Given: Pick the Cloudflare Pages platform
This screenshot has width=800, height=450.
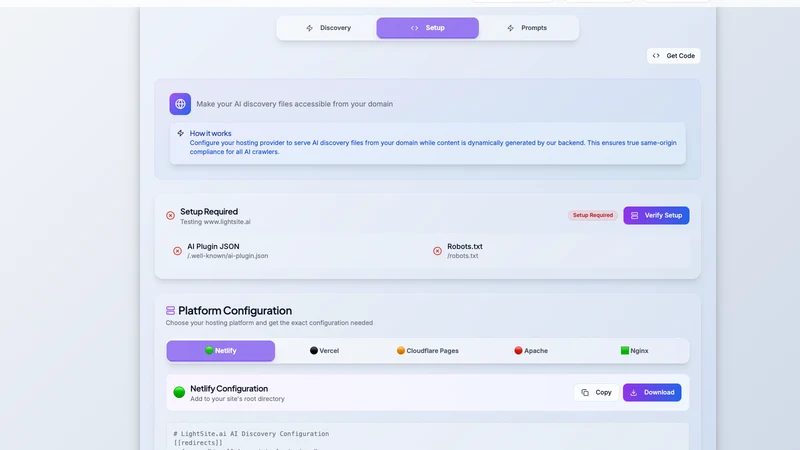Looking at the screenshot, I should (x=428, y=351).
